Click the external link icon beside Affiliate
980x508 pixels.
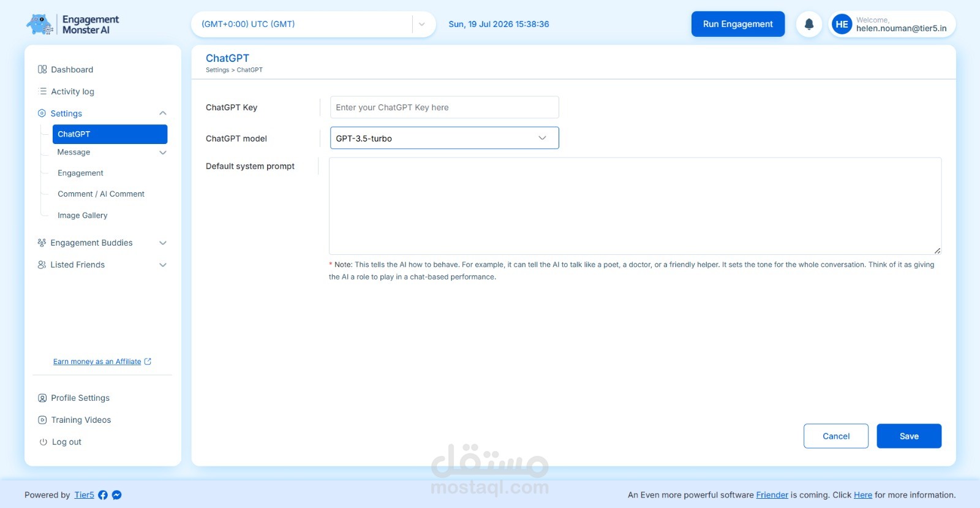coord(148,362)
